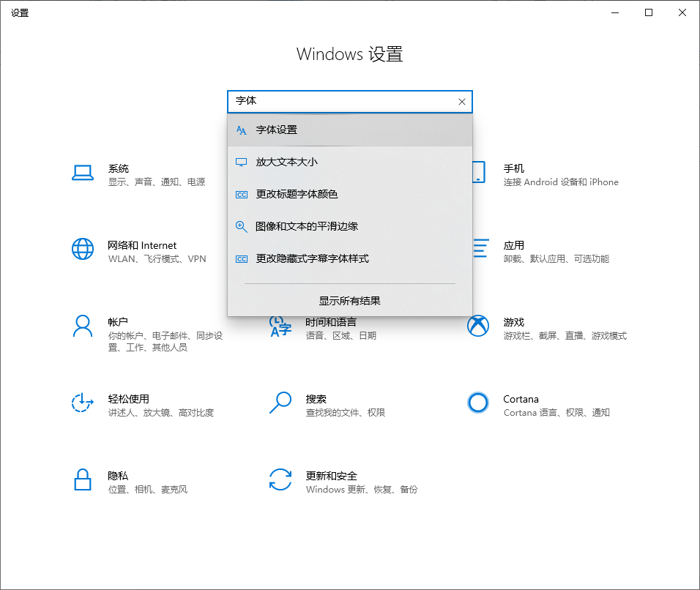Click the magnifier icon beside 图像和文本的平滑边缘

242,227
